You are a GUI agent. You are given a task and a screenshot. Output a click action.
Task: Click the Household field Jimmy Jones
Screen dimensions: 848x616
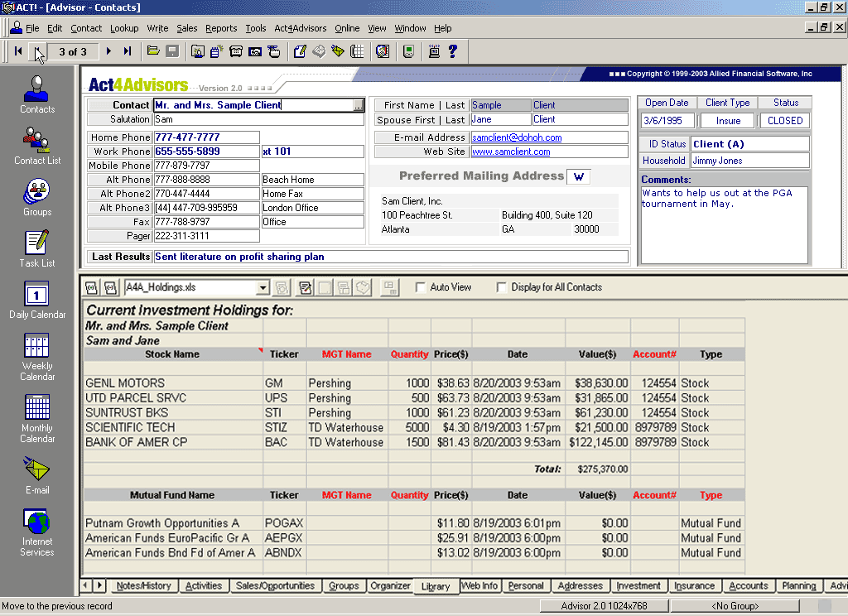[x=750, y=161]
